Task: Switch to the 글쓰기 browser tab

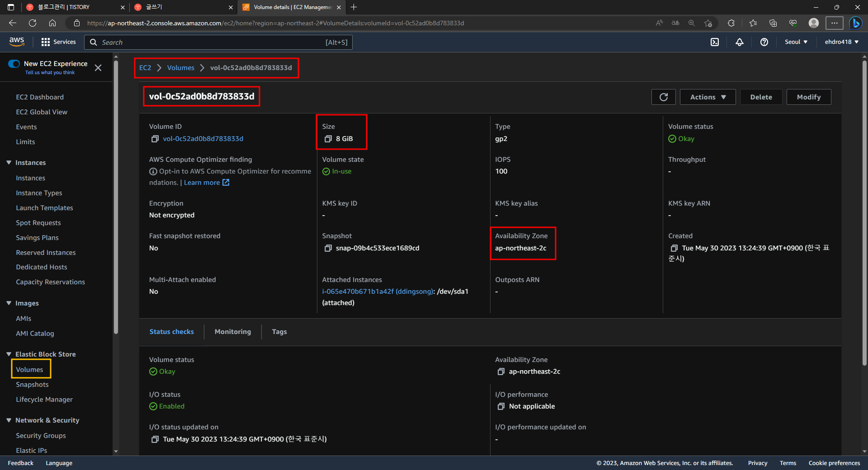Action: [x=183, y=7]
